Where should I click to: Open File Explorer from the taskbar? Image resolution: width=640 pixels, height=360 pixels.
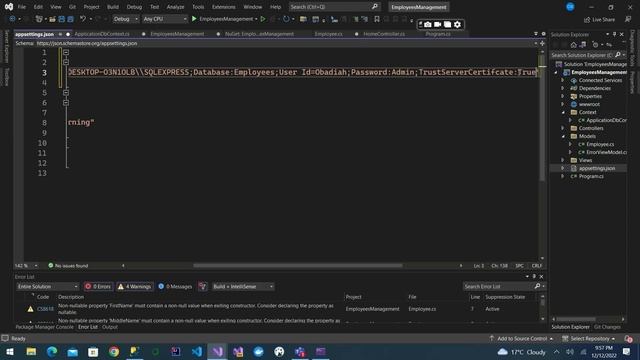31,351
